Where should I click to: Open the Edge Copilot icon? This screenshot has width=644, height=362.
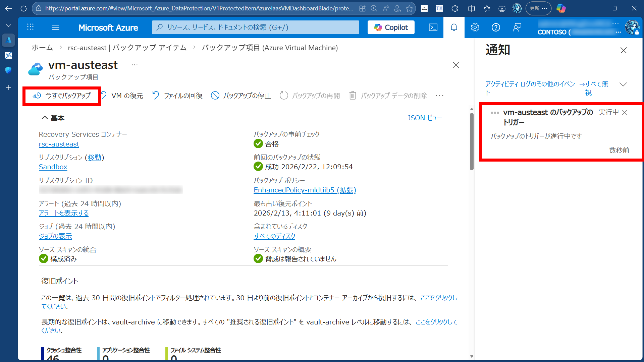click(x=561, y=8)
